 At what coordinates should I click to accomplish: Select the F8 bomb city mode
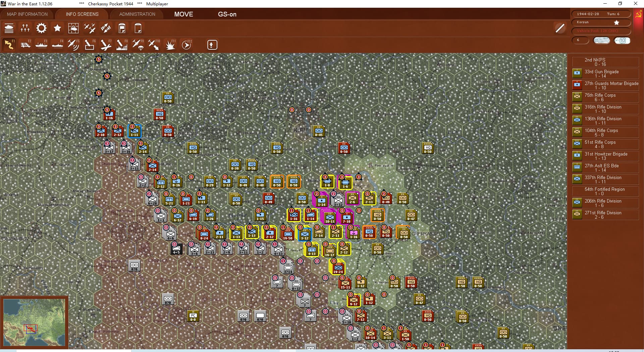click(x=122, y=45)
